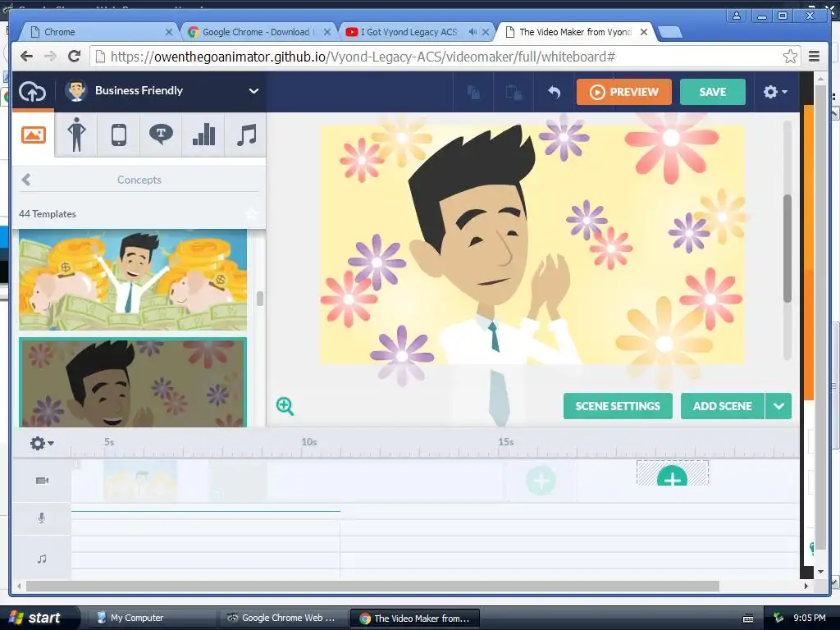
Task: Mute audio icon on YouTube tab
Action: [472, 32]
